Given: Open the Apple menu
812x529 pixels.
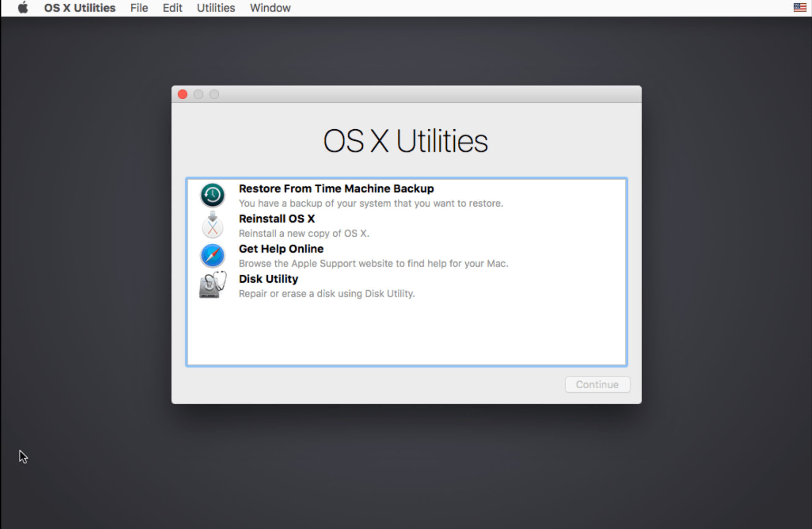Looking at the screenshot, I should pos(23,8).
